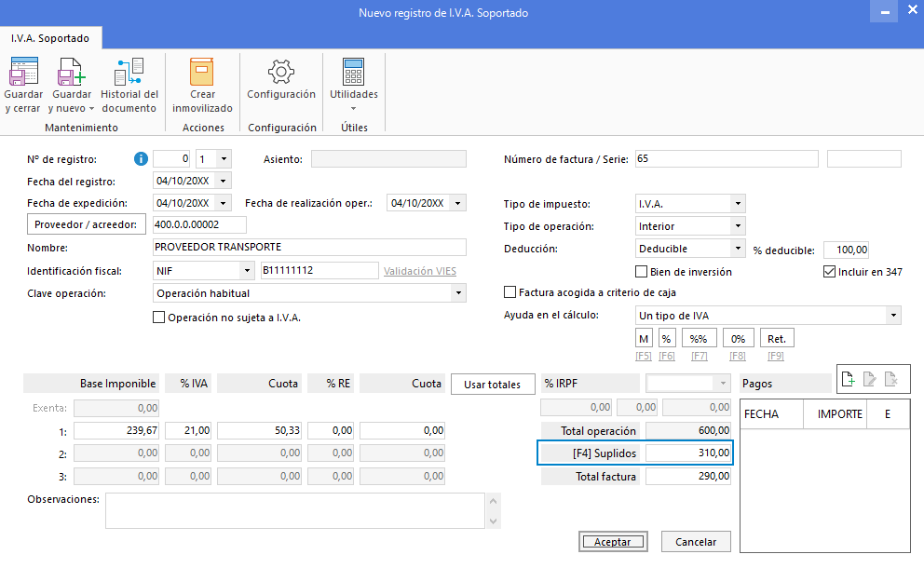This screenshot has width=924, height=568.
Task: Open Tipo de impuesto dropdown
Action: (x=738, y=204)
